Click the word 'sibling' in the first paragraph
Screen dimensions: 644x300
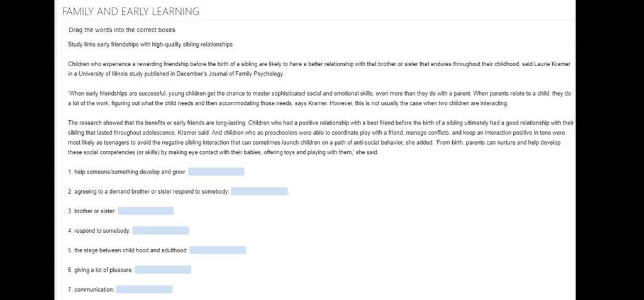pos(249,65)
